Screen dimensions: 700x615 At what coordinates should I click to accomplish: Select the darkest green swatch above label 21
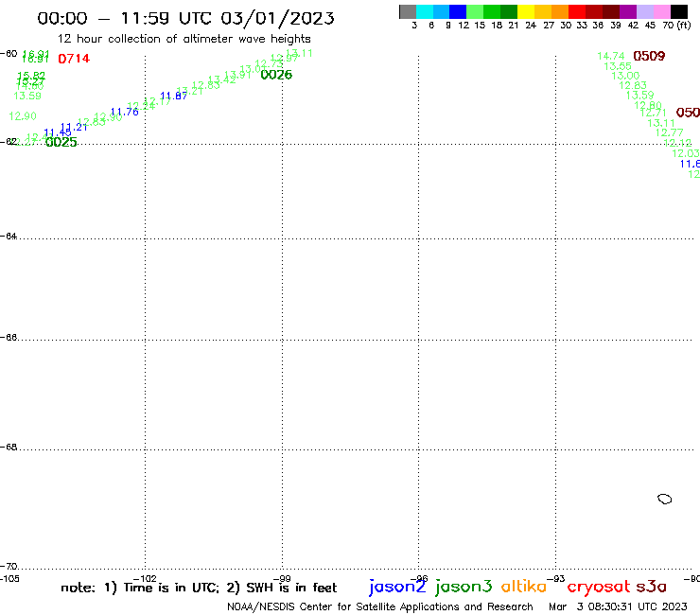[509, 11]
